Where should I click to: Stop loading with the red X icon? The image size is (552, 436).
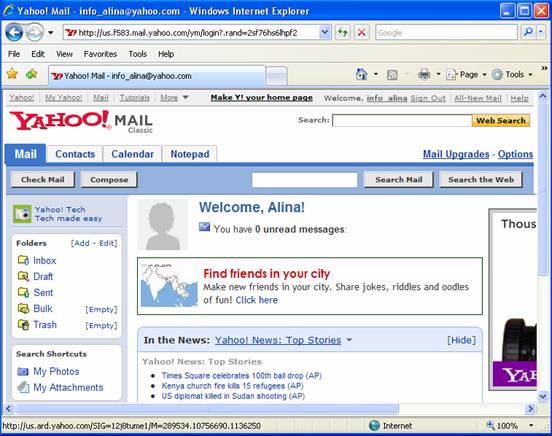coord(361,32)
